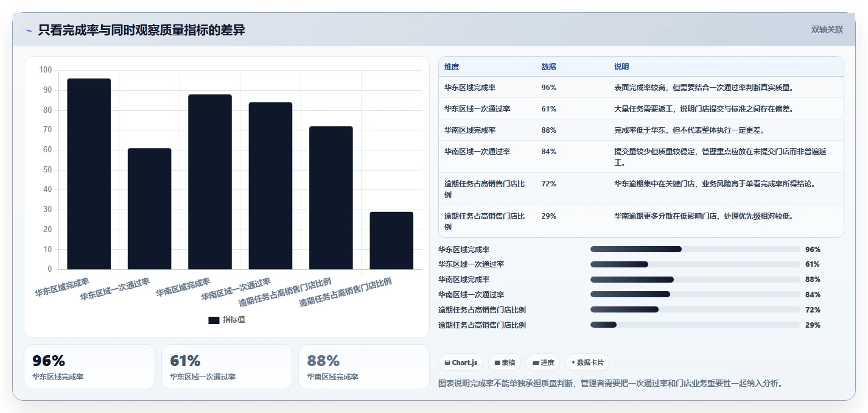Click the note starting 大量任务需要返工
This screenshot has width=868, height=413.
coord(704,109)
